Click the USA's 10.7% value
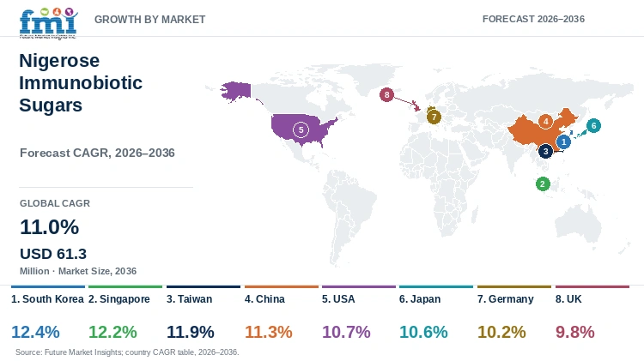Screen dimensions: 644x361 [x=346, y=332]
